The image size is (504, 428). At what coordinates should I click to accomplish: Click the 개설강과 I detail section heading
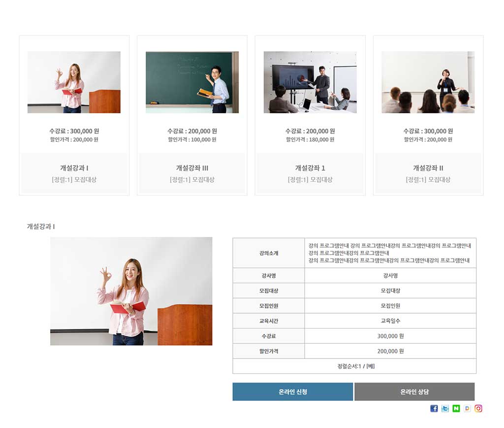pos(41,227)
